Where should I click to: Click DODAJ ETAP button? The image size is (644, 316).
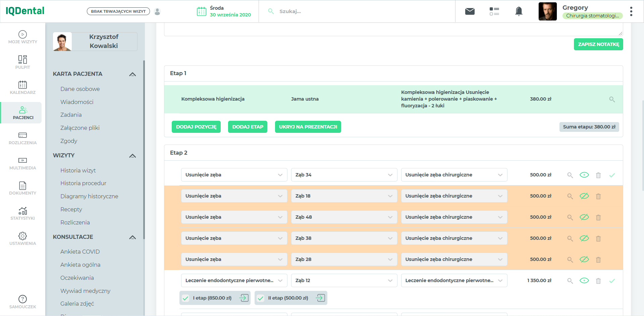248,127
